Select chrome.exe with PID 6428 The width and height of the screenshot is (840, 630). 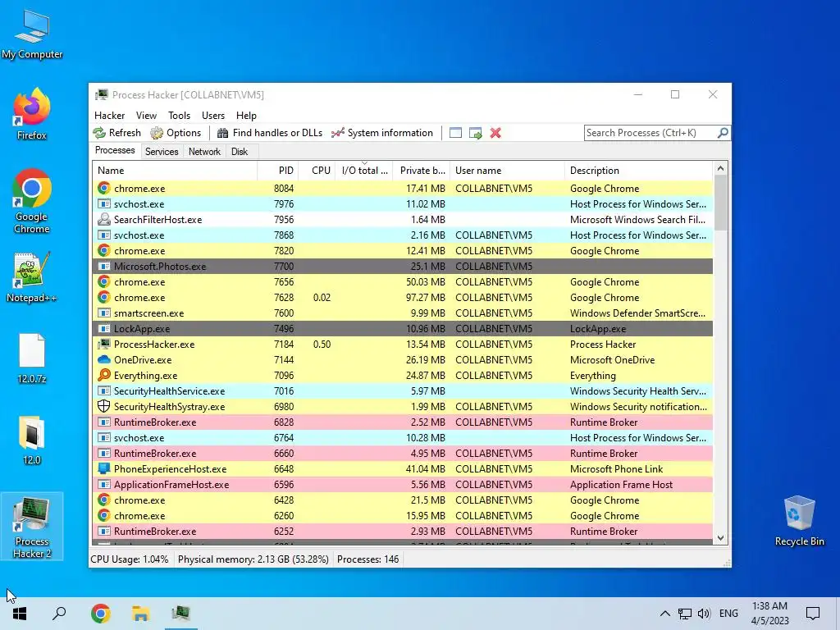tap(402, 500)
